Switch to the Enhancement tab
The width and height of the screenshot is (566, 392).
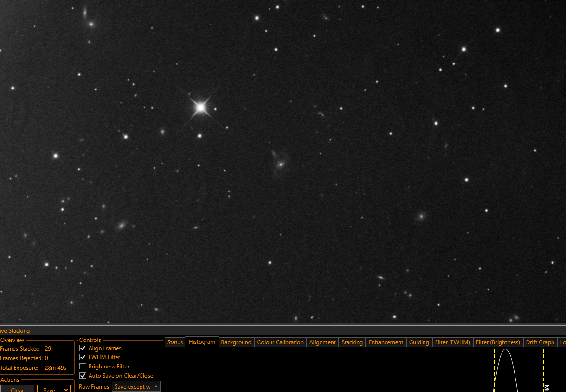pos(386,342)
